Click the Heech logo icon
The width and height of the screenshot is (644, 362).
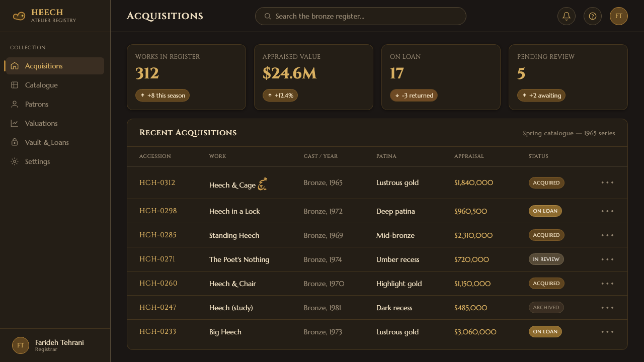(19, 16)
